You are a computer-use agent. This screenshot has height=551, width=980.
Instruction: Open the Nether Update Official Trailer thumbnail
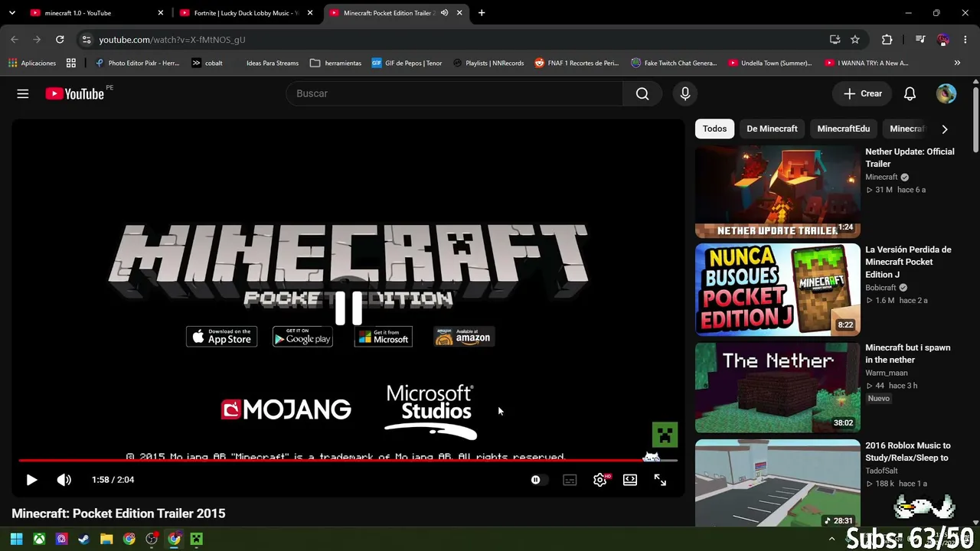(x=778, y=192)
